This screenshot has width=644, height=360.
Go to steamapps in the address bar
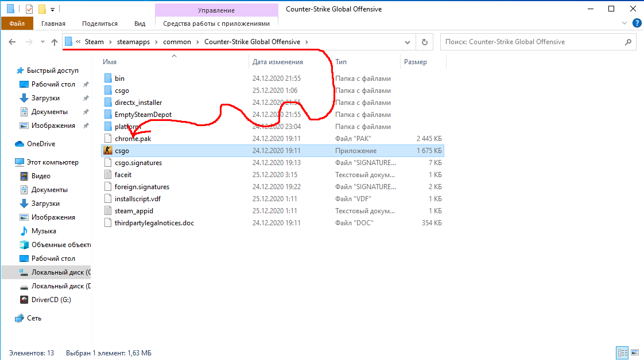(x=134, y=42)
